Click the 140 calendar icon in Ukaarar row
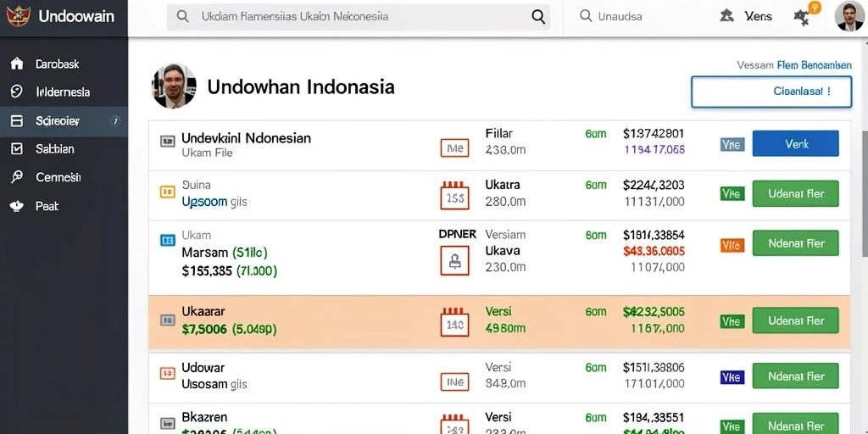868x434 pixels. coord(454,323)
